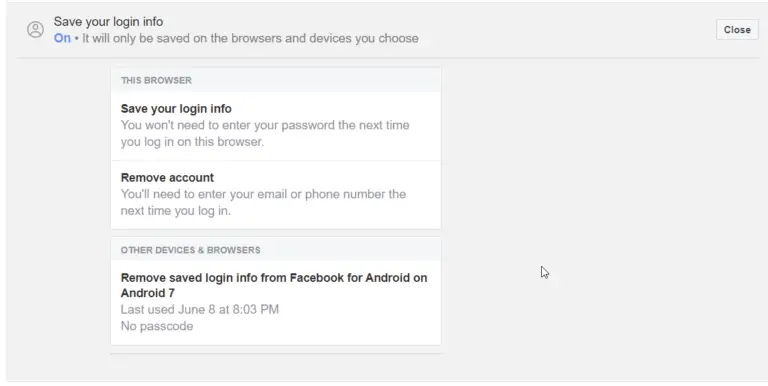Click the profile icon beside Save your login info
The image size is (768, 386).
point(35,30)
